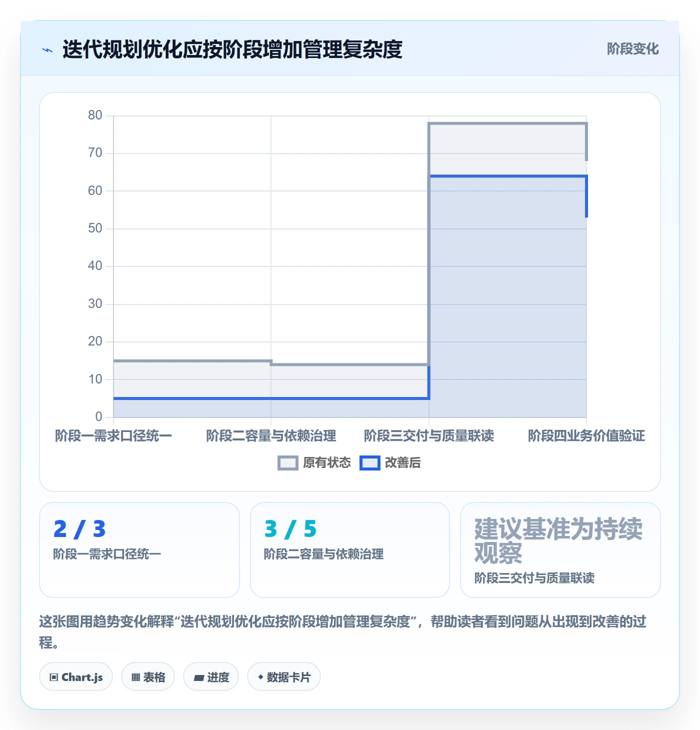The width and height of the screenshot is (700, 730).
Task: Toggle the 改善后 legend swatch
Action: coord(370,463)
